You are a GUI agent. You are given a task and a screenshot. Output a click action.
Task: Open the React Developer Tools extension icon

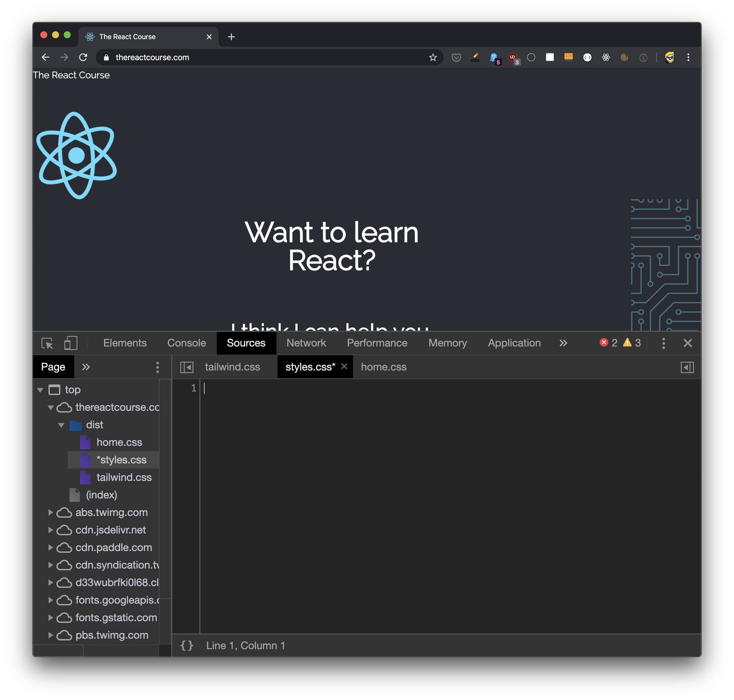pos(606,58)
